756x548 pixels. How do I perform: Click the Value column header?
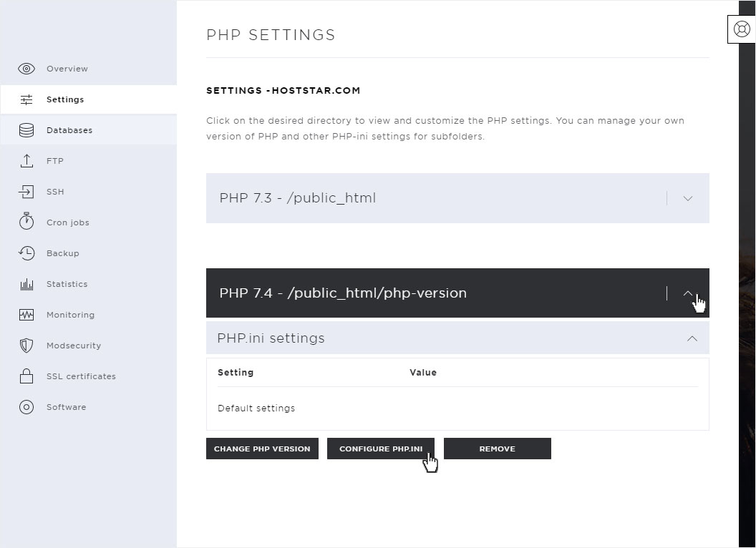(x=423, y=373)
